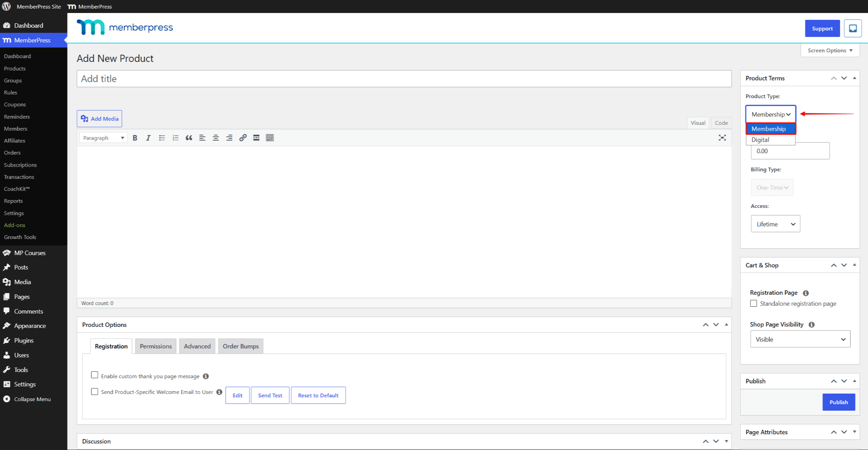This screenshot has height=450, width=868.
Task: Open the Shop Page Visibility dropdown
Action: point(800,339)
